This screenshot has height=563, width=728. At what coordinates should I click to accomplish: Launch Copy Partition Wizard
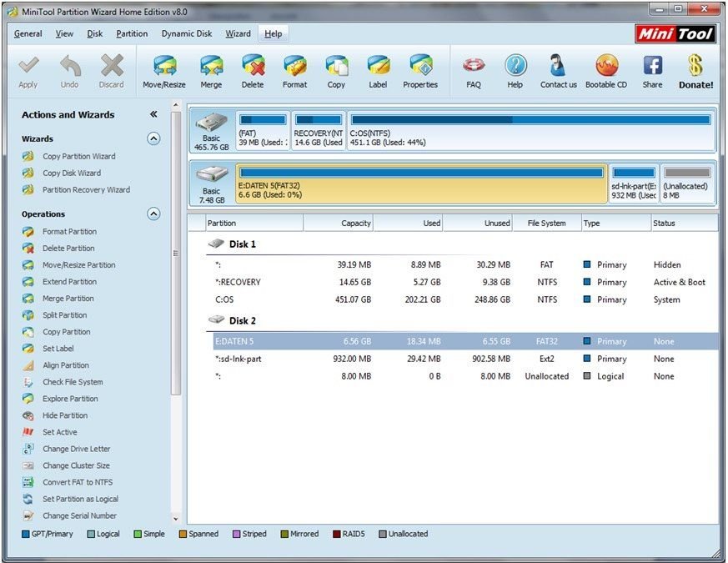click(79, 157)
